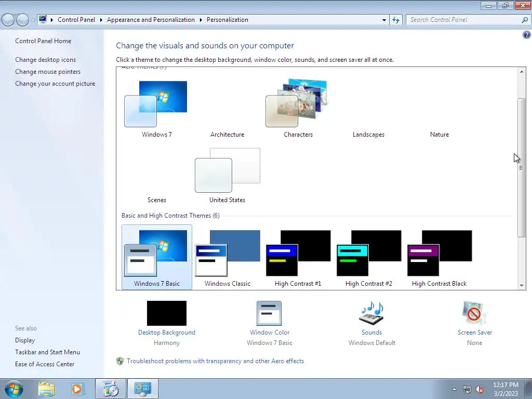Click the theme list scrollbar thumb

pyautogui.click(x=522, y=168)
